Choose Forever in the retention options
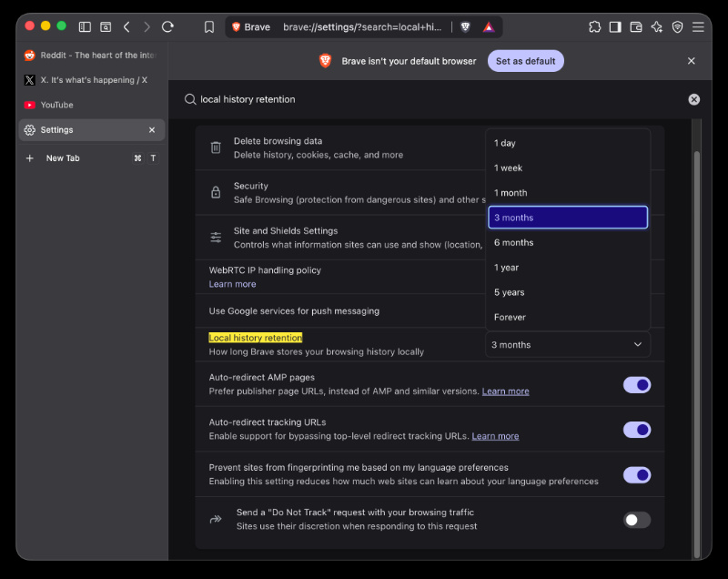The height and width of the screenshot is (579, 728). coord(567,317)
